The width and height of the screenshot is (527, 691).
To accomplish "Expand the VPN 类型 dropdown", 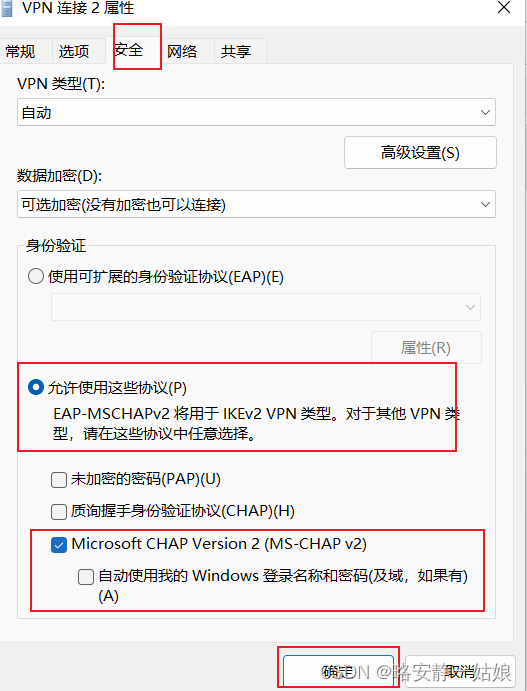I will [x=256, y=112].
